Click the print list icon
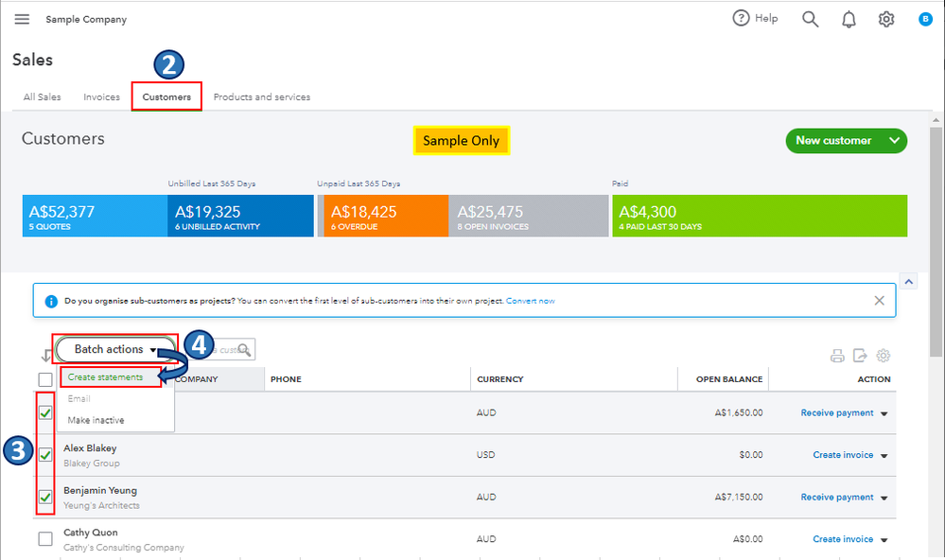This screenshot has height=560, width=945. click(837, 356)
